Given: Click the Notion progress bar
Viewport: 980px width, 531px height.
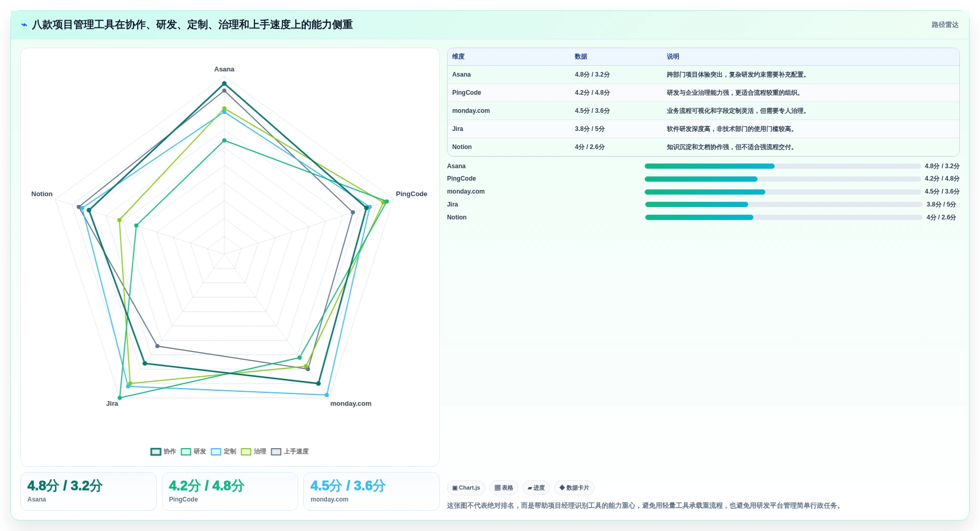Looking at the screenshot, I should click(x=783, y=217).
